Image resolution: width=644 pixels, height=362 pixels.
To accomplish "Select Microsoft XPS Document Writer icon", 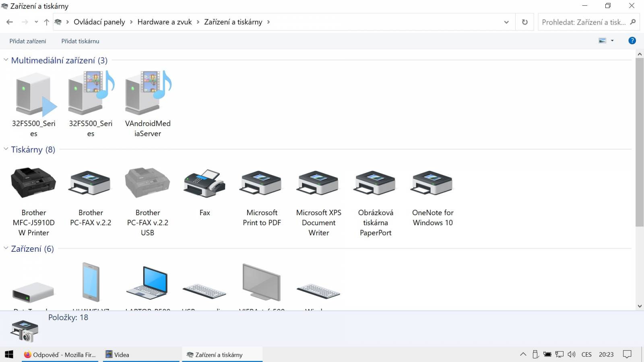I will (318, 183).
